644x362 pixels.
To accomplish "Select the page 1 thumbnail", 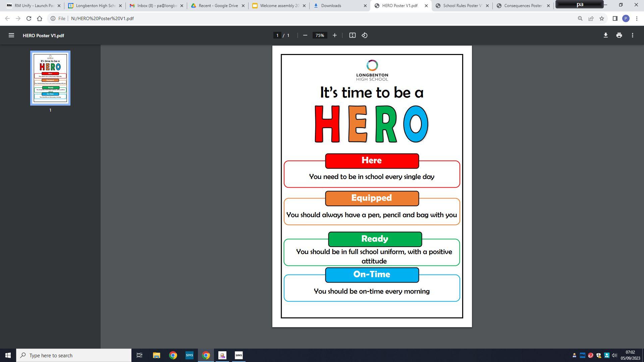I will point(50,78).
